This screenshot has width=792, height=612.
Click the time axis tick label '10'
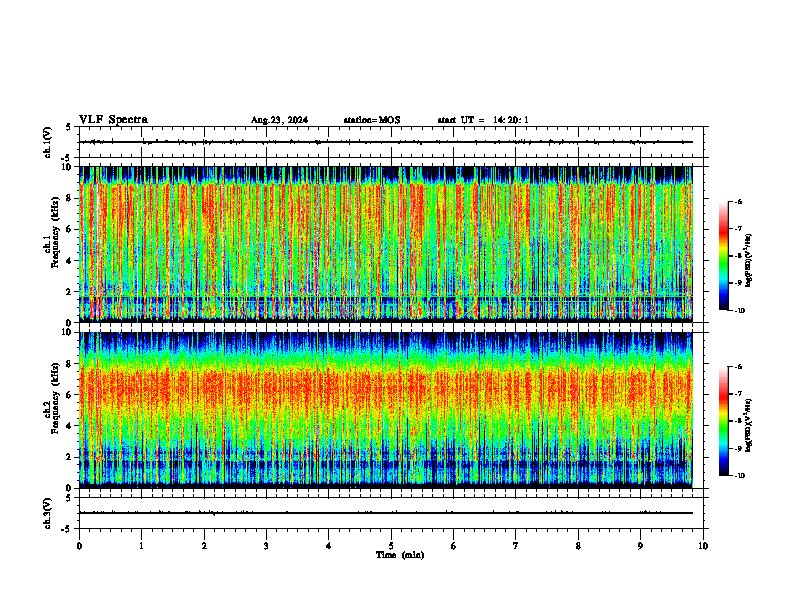(703, 546)
